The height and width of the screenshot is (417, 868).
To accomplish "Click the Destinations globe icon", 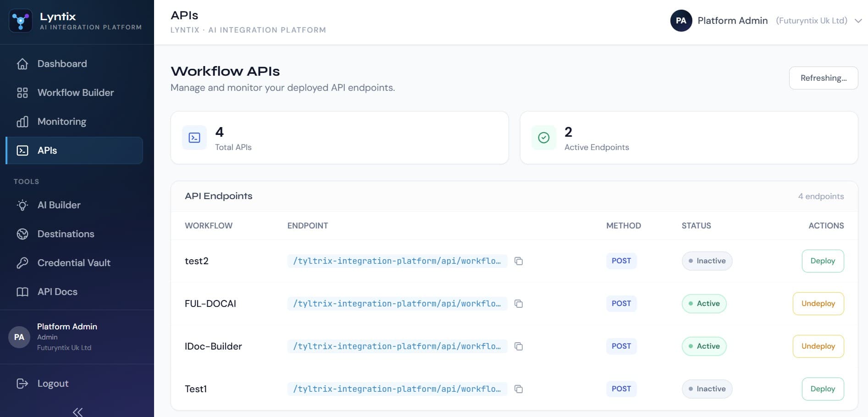I will click(x=22, y=234).
